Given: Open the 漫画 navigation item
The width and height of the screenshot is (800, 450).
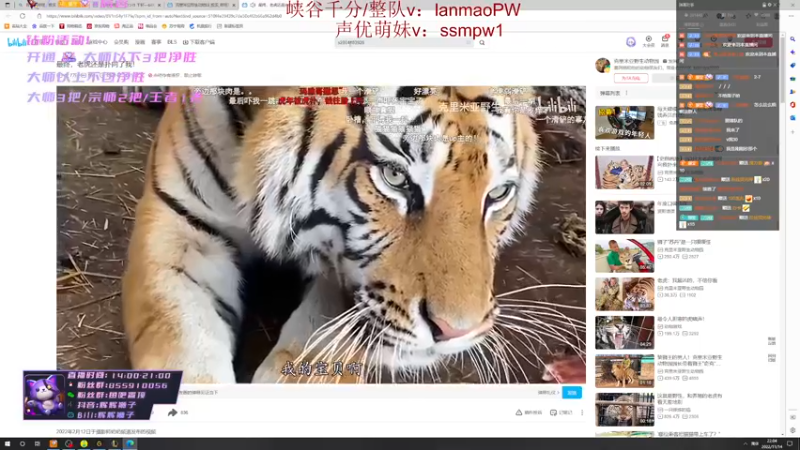Looking at the screenshot, I should (x=140, y=42).
